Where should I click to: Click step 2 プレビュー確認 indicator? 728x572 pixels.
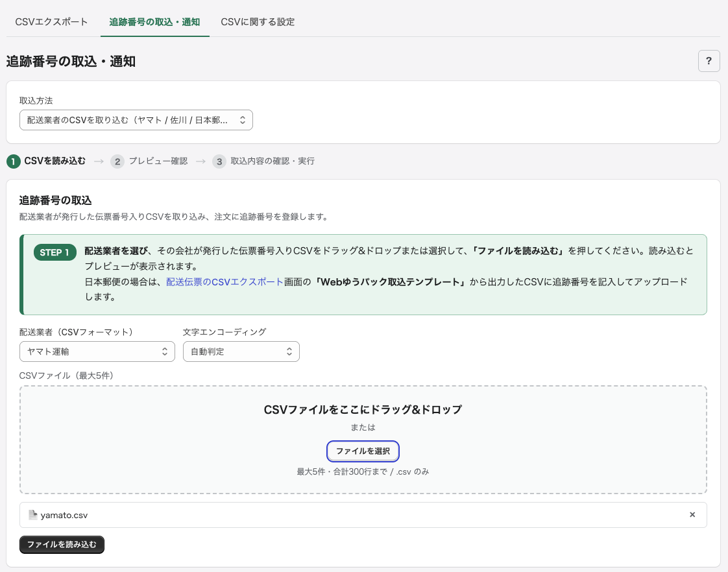pos(149,161)
